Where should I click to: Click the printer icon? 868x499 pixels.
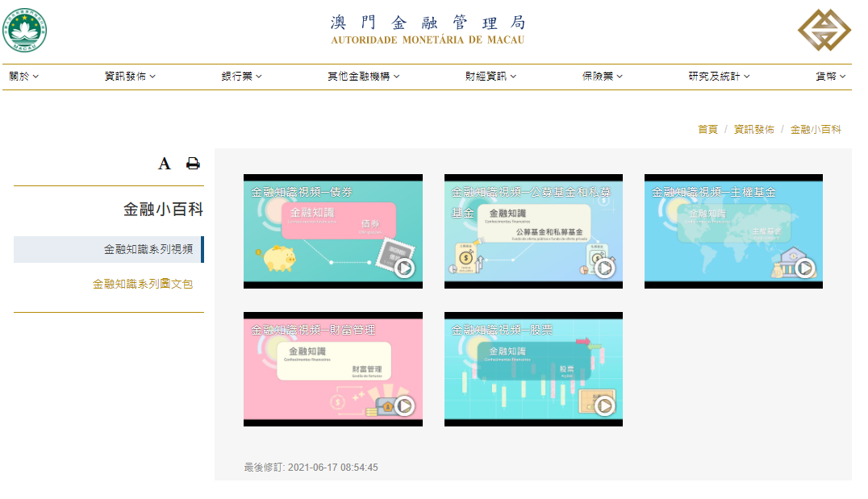193,164
